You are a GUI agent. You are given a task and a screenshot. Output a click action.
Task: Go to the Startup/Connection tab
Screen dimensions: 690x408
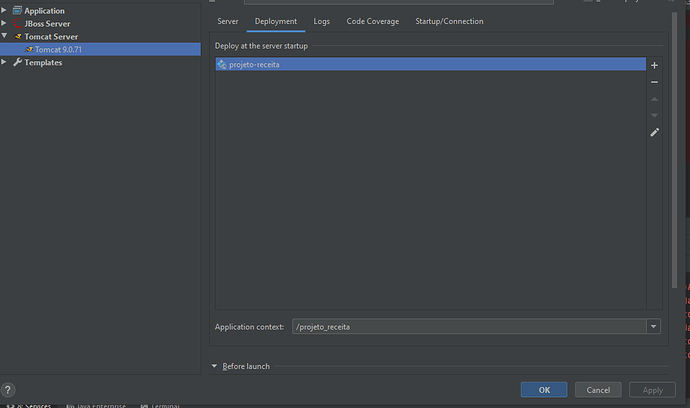point(449,21)
